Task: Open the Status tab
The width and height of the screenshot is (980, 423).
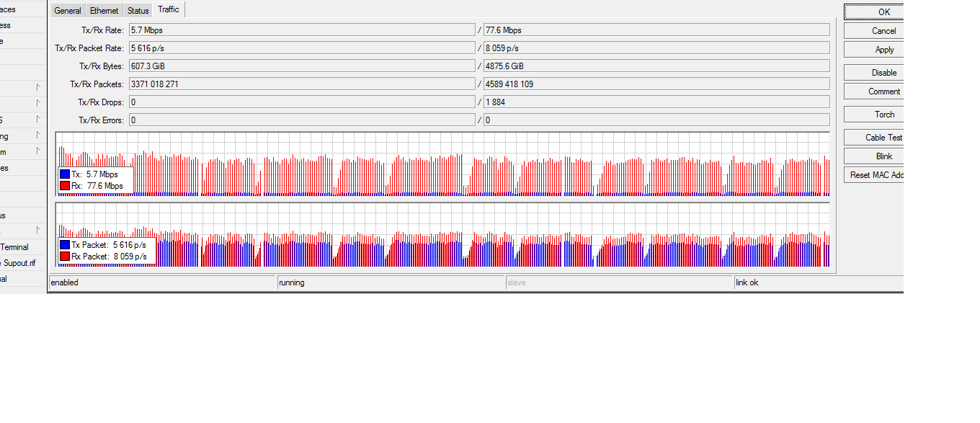Action: click(138, 11)
